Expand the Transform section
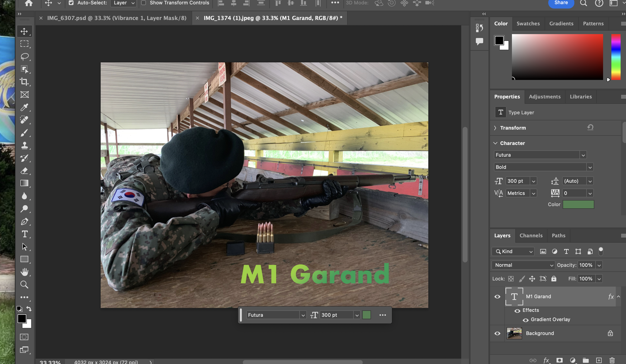This screenshot has width=626, height=364. (x=495, y=128)
